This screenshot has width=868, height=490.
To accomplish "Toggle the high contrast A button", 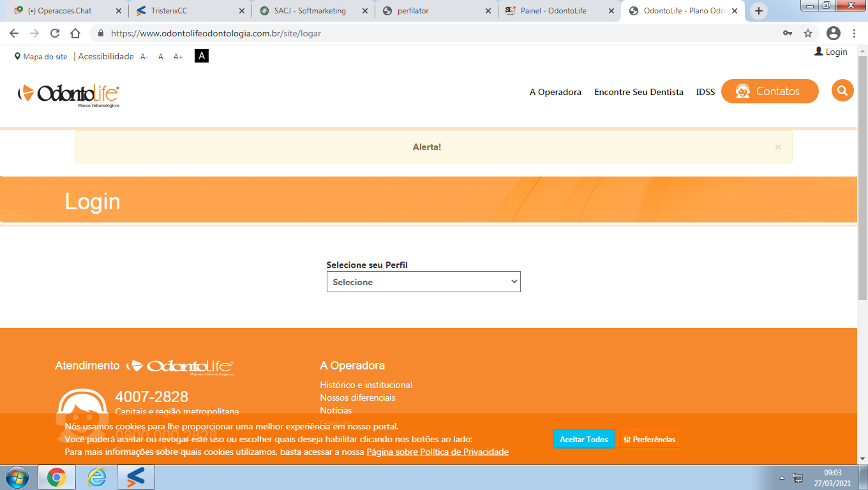I will click(x=202, y=56).
